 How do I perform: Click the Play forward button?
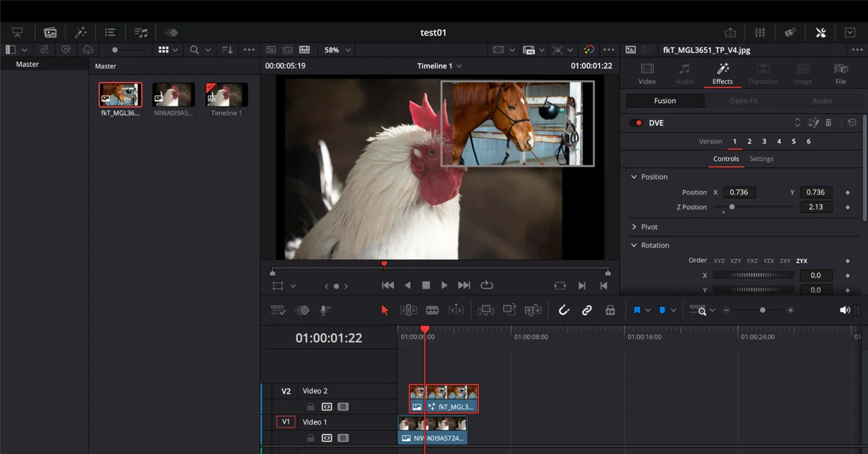pos(444,285)
